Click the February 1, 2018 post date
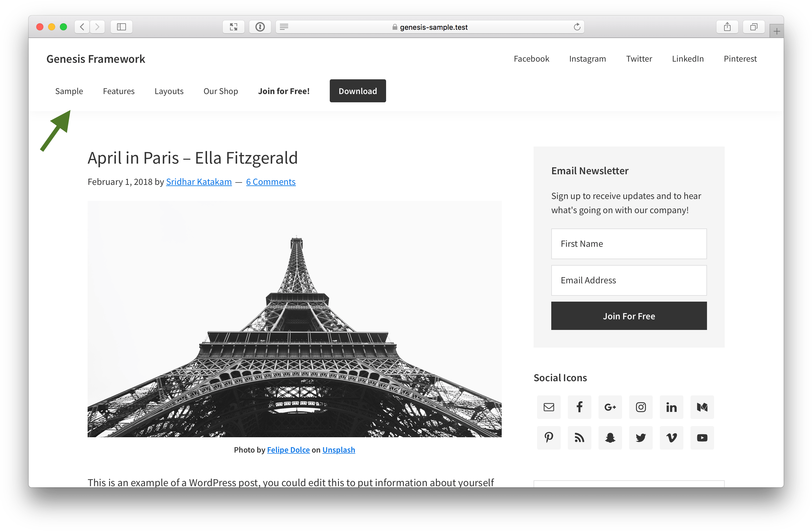812x531 pixels. pyautogui.click(x=120, y=182)
